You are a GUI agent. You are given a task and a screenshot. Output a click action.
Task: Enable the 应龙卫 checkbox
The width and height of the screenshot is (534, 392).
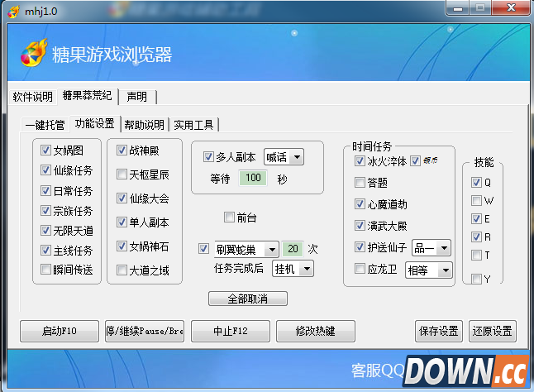360,269
